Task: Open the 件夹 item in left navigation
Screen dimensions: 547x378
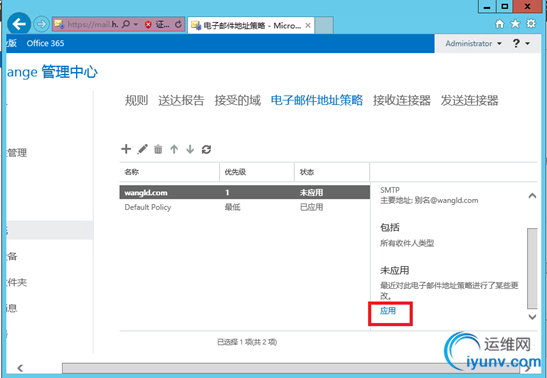Action: 17,282
